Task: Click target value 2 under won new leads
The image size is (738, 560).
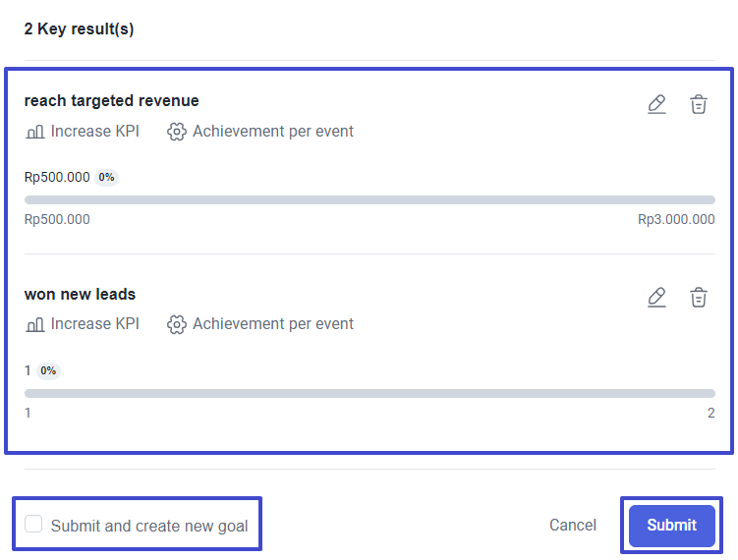Action: [710, 414]
